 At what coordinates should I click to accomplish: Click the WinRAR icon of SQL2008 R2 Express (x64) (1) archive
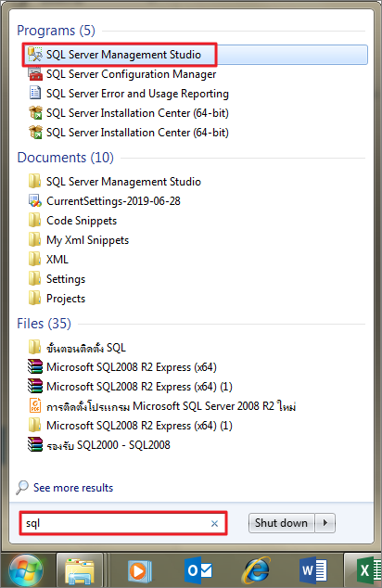[x=35, y=386]
